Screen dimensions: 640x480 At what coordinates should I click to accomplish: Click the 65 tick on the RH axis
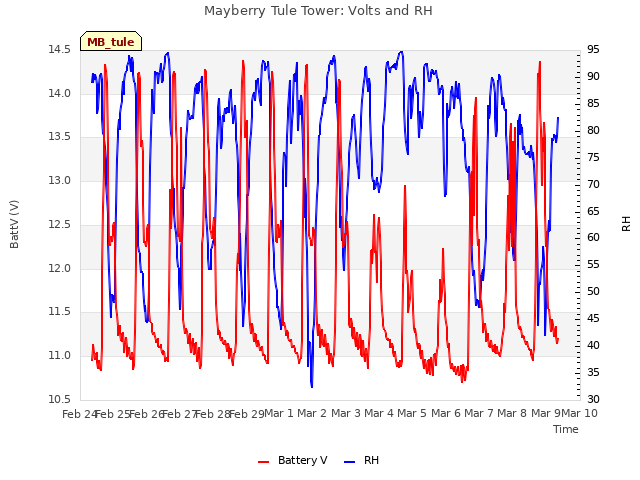[x=593, y=211]
